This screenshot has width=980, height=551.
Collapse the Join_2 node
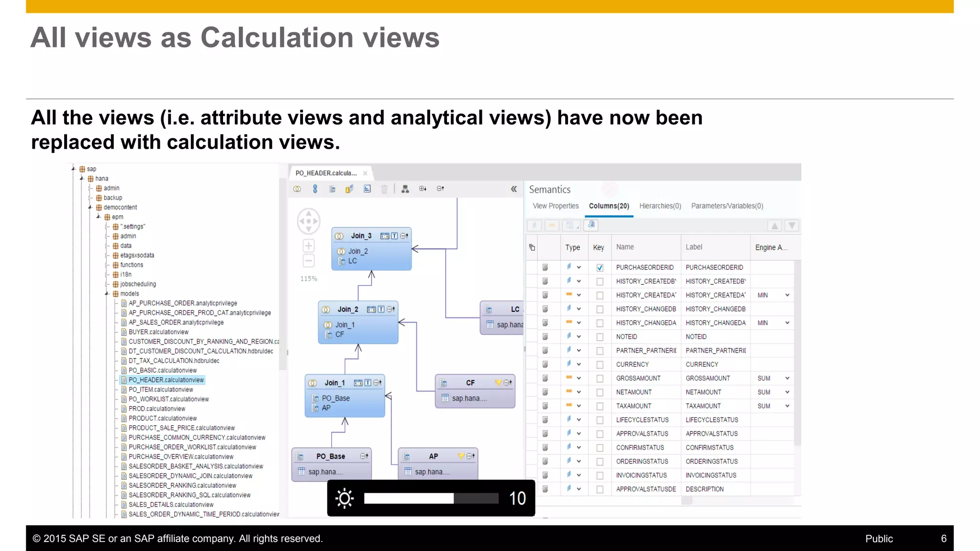click(x=391, y=309)
